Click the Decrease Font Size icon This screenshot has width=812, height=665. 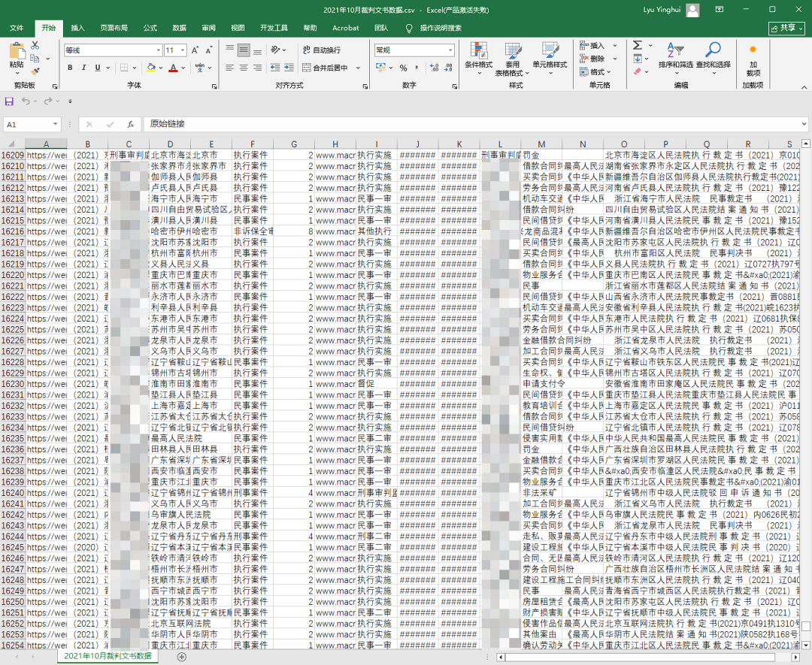click(x=209, y=50)
